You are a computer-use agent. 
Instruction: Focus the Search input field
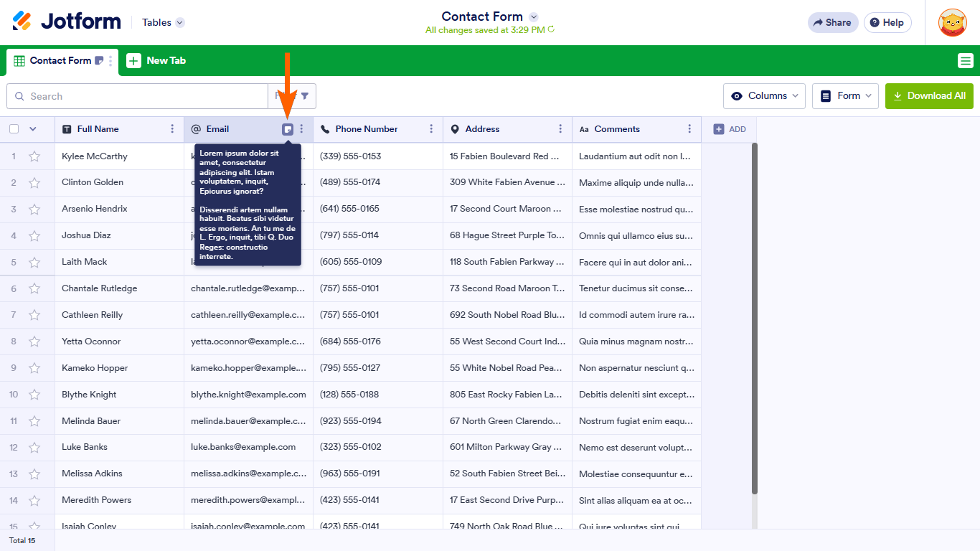click(137, 96)
